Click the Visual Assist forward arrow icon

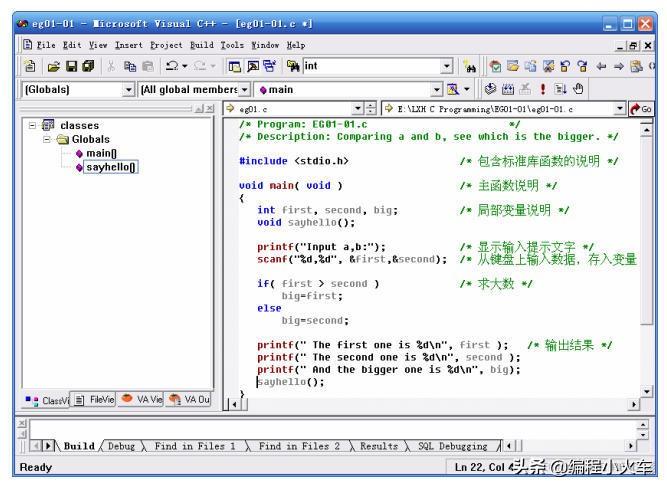(x=619, y=66)
